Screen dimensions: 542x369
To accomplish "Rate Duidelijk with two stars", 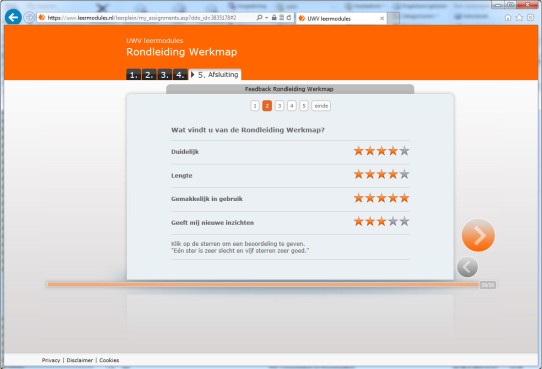I will [370, 151].
